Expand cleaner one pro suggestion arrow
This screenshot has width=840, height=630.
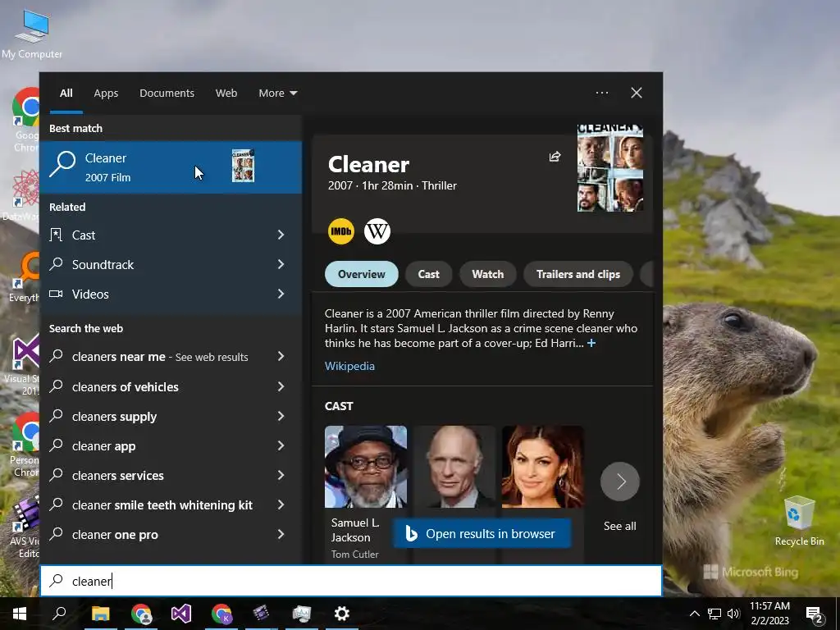click(x=281, y=534)
